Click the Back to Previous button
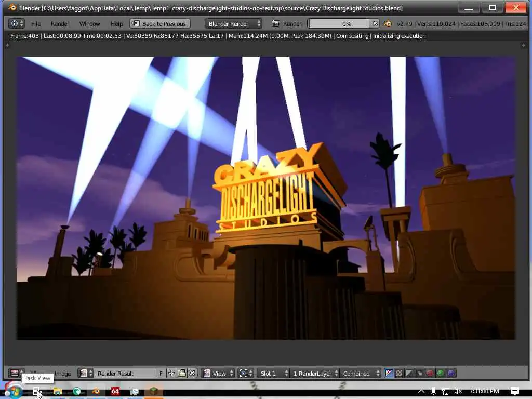This screenshot has height=399, width=532. click(x=160, y=23)
